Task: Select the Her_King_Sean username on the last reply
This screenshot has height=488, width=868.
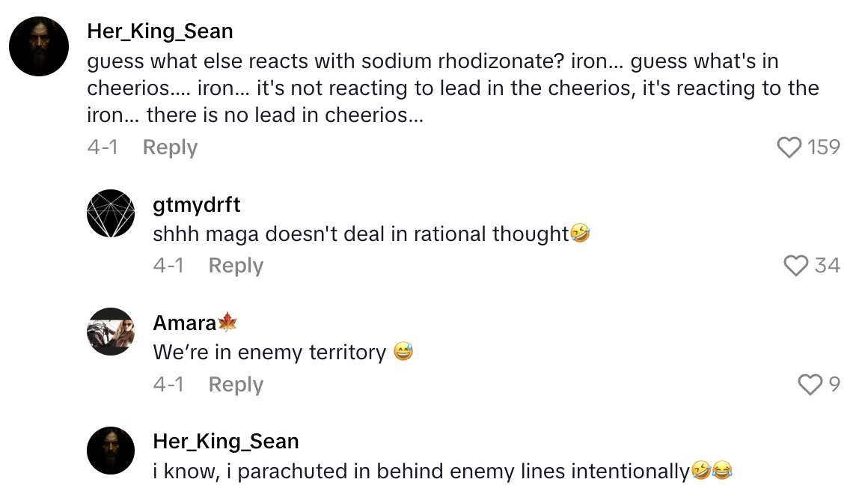Action: 226,442
